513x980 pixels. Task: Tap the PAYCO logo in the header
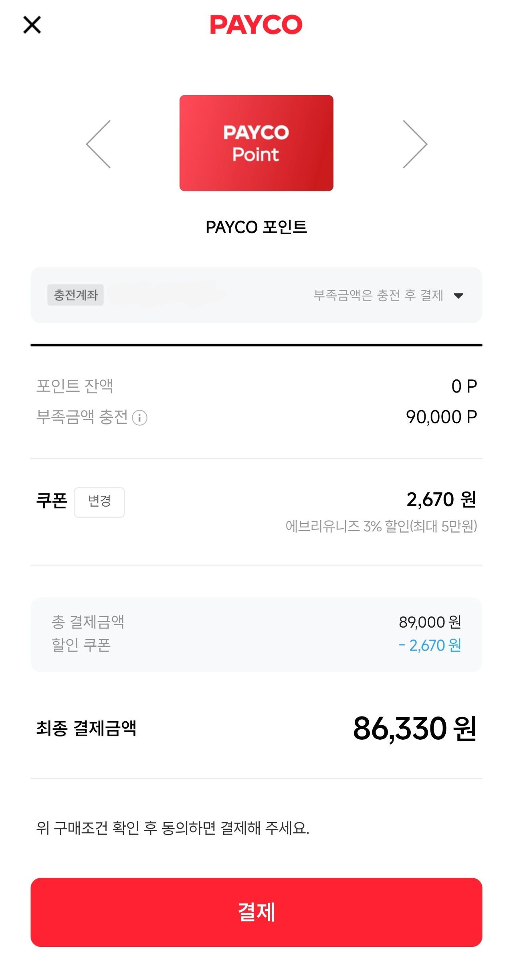[256, 25]
